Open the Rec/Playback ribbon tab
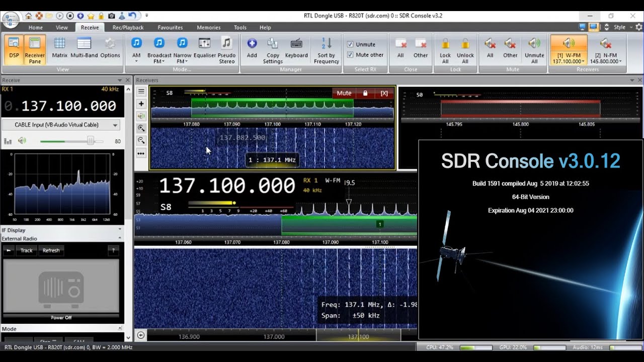Image resolution: width=644 pixels, height=362 pixels. [x=128, y=27]
